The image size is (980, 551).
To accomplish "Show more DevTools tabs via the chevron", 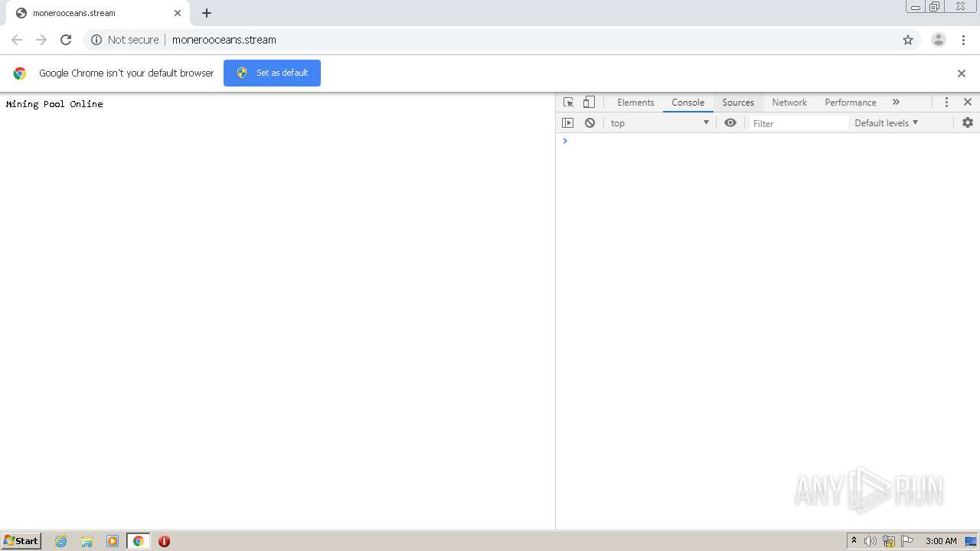I will (x=896, y=103).
